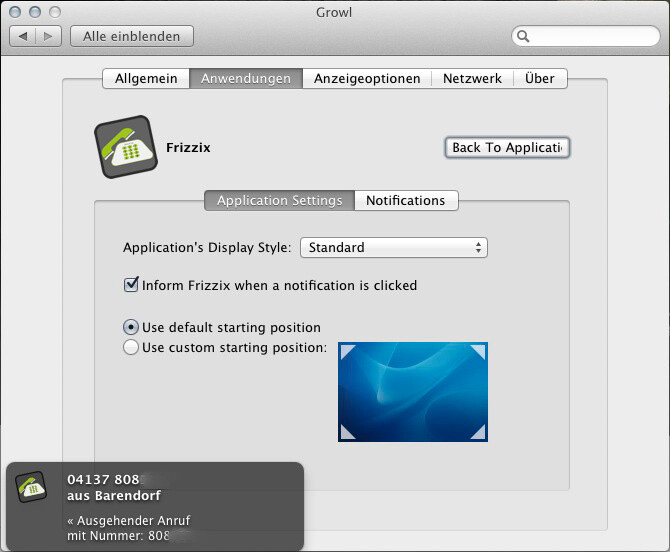
Task: Select bottom-right corner of position picker
Action: point(479,432)
